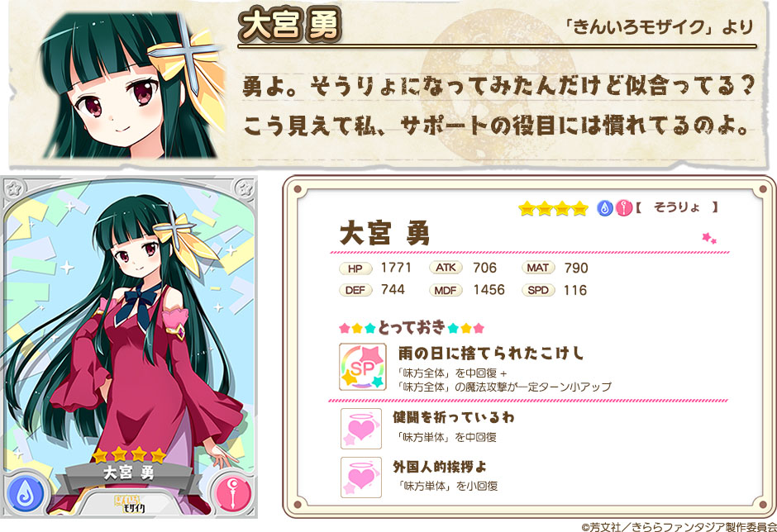Click small pink staff icon near そうりょ

[623, 208]
